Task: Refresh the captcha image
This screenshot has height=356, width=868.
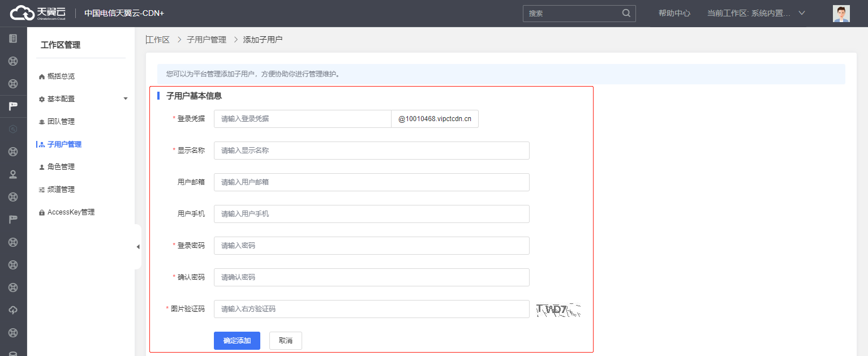Action: click(x=559, y=310)
